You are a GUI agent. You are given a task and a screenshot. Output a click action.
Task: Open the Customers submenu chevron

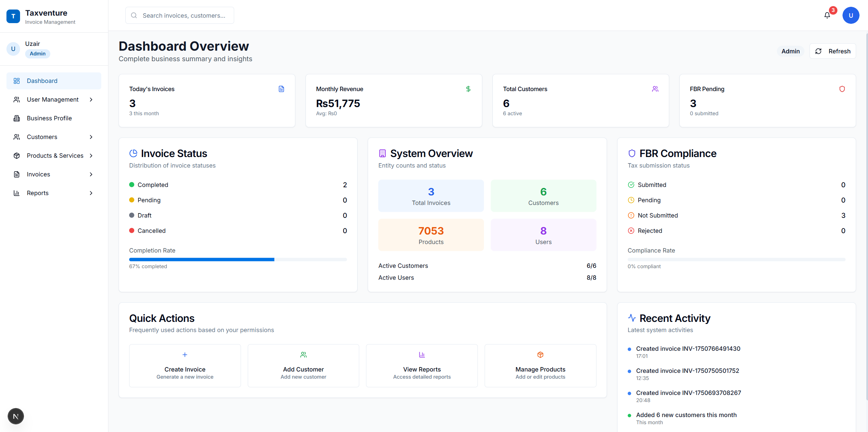click(x=91, y=137)
